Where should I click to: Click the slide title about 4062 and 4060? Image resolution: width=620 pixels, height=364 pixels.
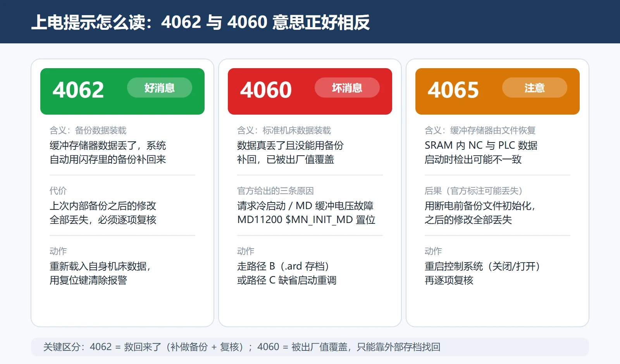point(200,22)
